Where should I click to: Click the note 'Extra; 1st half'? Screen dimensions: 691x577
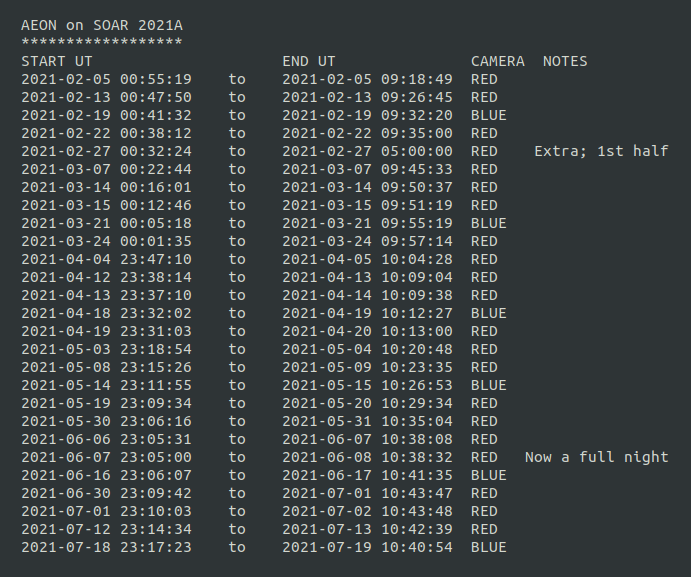click(601, 151)
